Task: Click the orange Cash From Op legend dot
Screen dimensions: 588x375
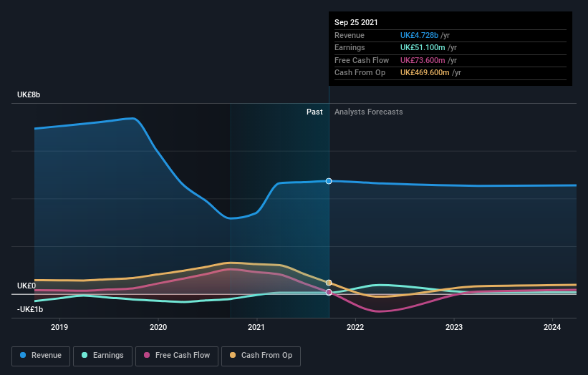Action: pos(233,355)
